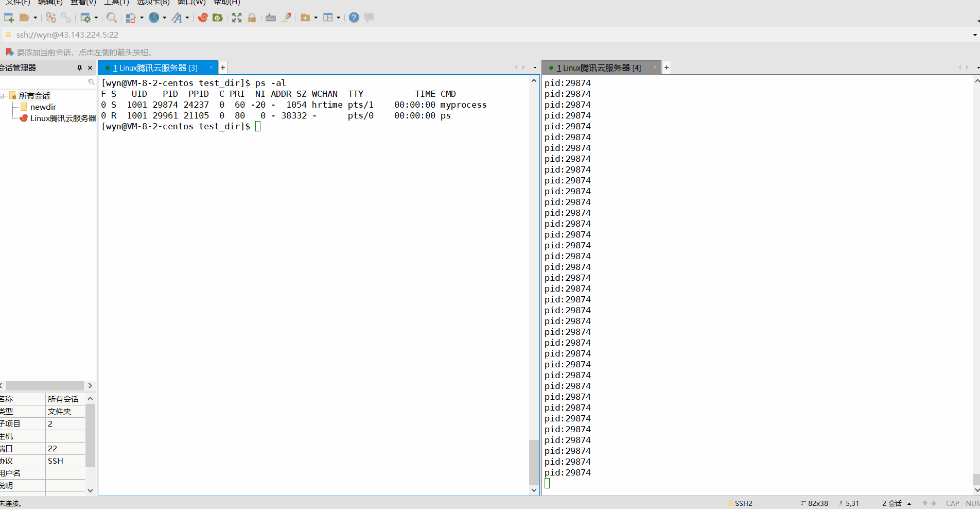Click the keyboard mapping toolbar icon

tap(271, 18)
